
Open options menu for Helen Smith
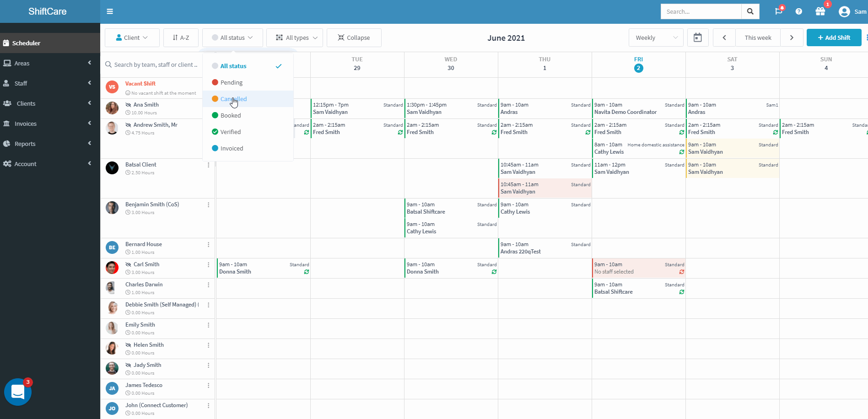[x=209, y=345]
